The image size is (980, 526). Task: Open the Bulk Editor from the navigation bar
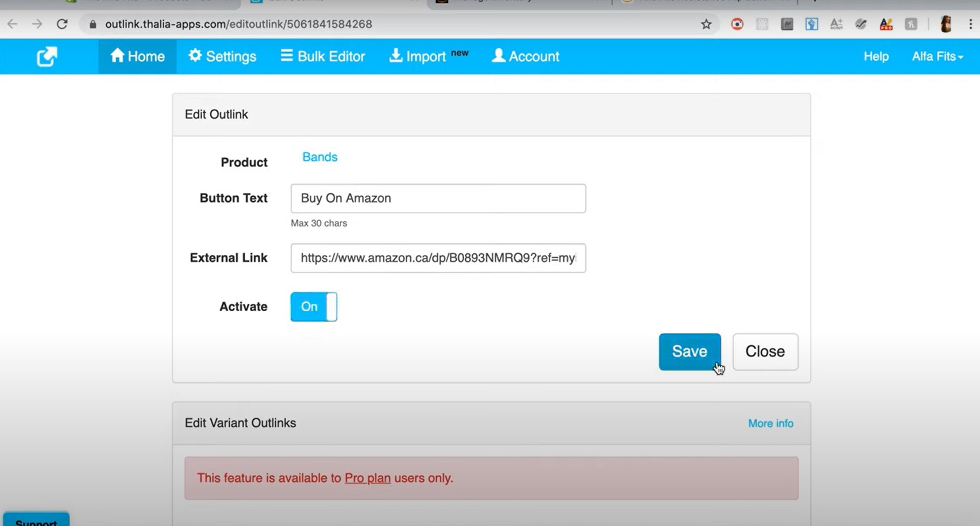(x=322, y=56)
